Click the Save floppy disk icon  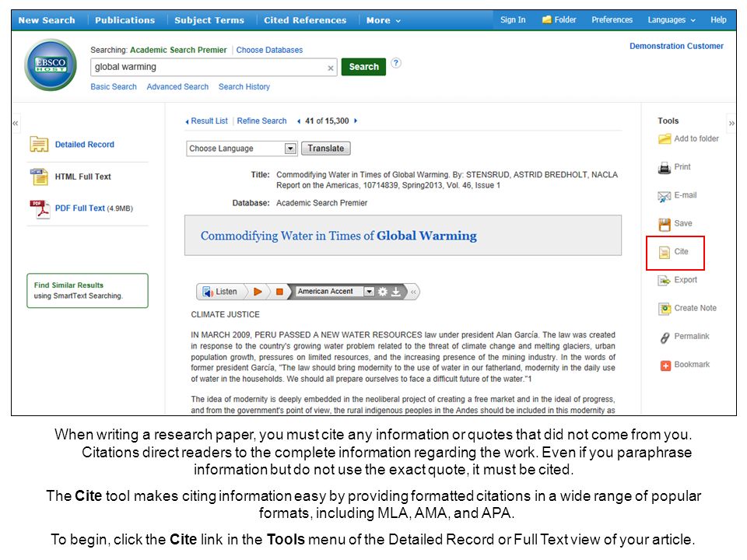pos(665,224)
